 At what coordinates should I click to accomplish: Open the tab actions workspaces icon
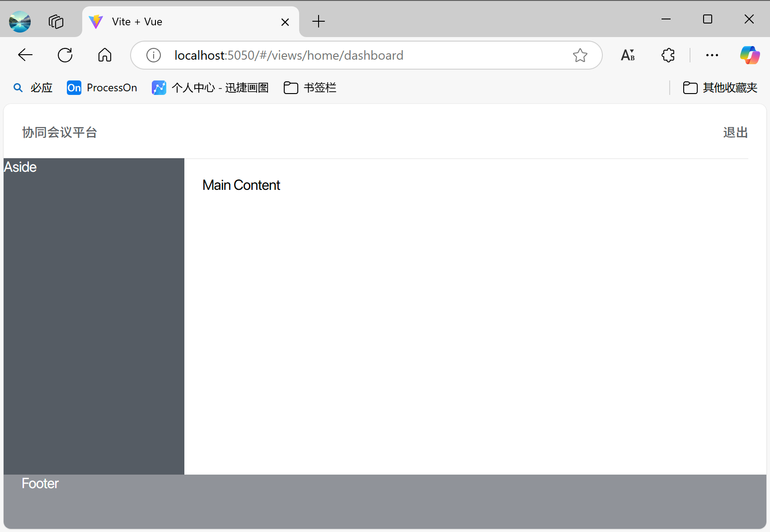pyautogui.click(x=56, y=22)
